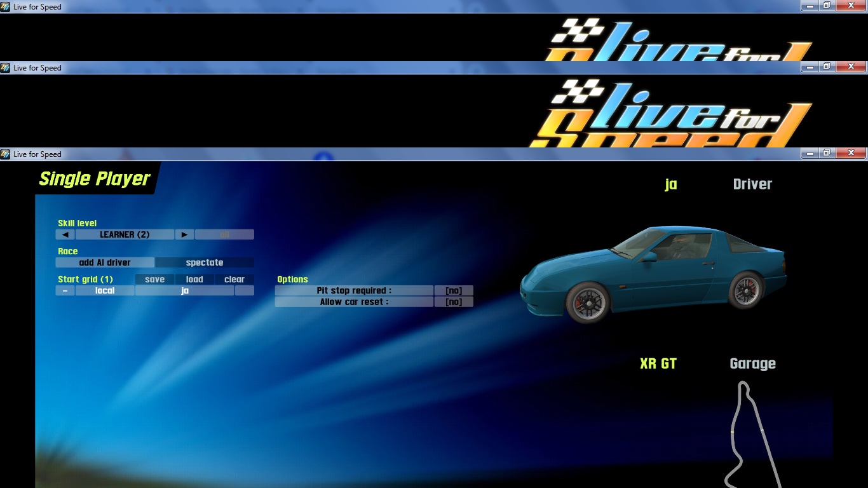Click the player name 'ja' header
Viewport: 868px width, 488px height.
pyautogui.click(x=671, y=184)
